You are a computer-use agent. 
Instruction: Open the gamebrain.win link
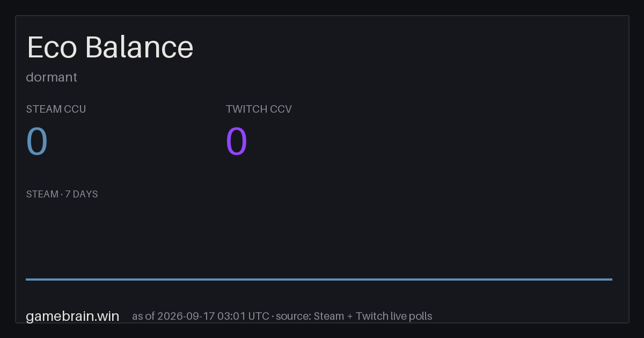coord(72,316)
